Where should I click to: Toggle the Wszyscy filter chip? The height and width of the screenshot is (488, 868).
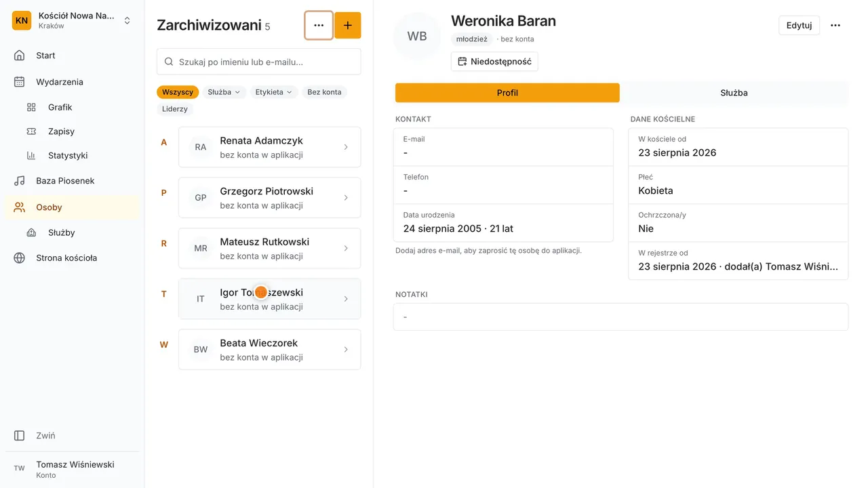tap(178, 92)
